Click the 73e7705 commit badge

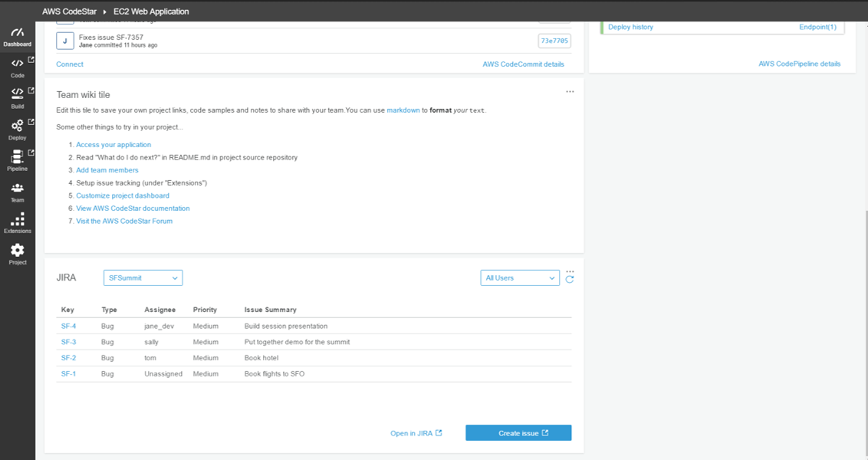click(x=554, y=41)
